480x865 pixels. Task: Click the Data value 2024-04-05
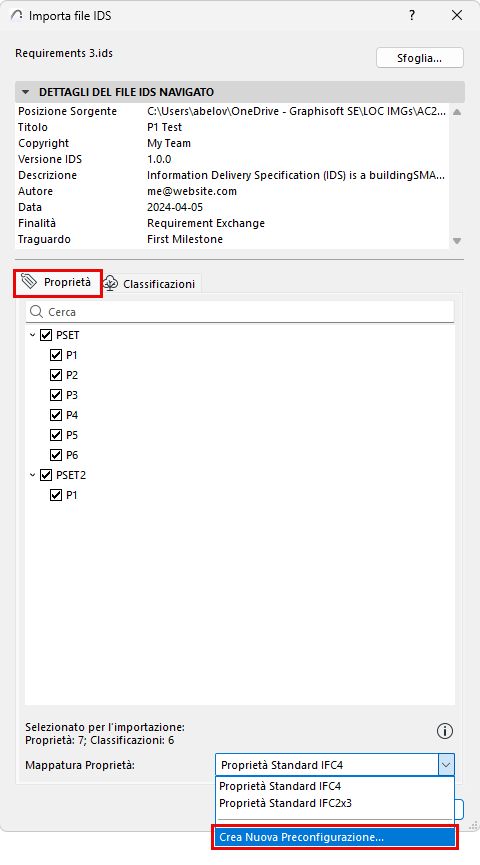coord(175,207)
